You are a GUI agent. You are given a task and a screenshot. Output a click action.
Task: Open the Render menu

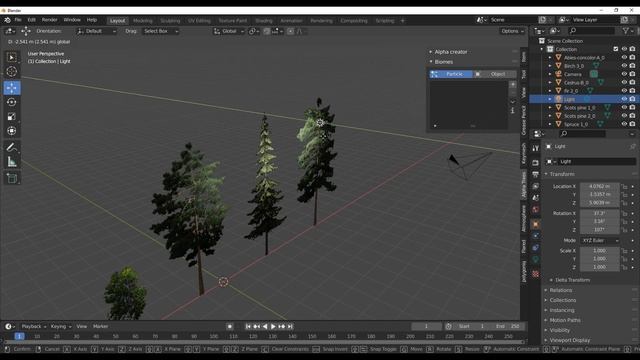pos(49,20)
